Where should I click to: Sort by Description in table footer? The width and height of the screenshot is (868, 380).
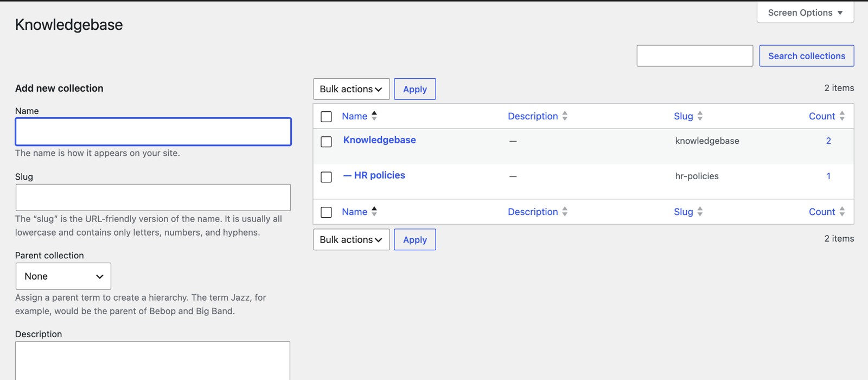(x=533, y=212)
